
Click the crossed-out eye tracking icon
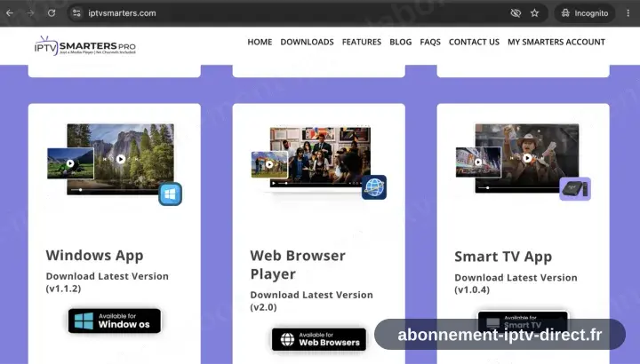pos(516,13)
